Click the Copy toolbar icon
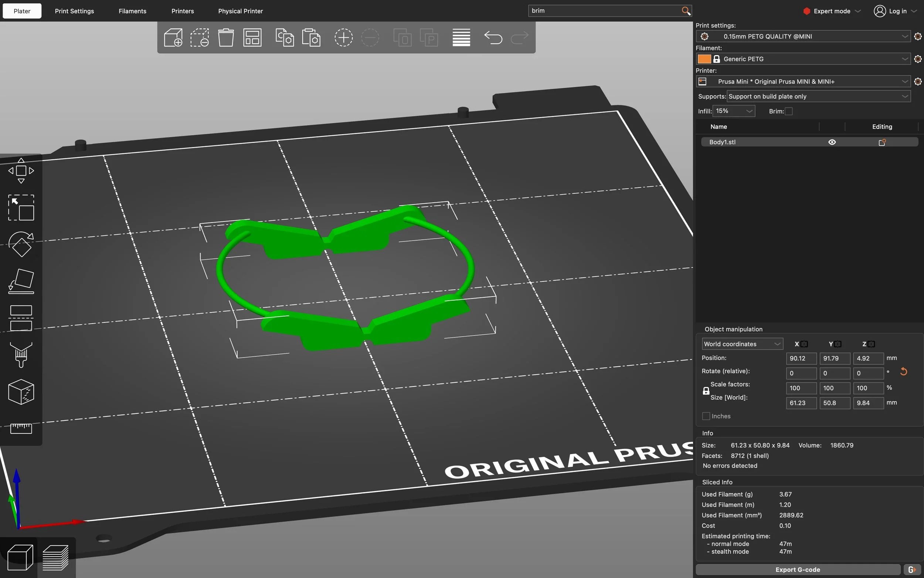Image resolution: width=924 pixels, height=578 pixels. pyautogui.click(x=285, y=37)
